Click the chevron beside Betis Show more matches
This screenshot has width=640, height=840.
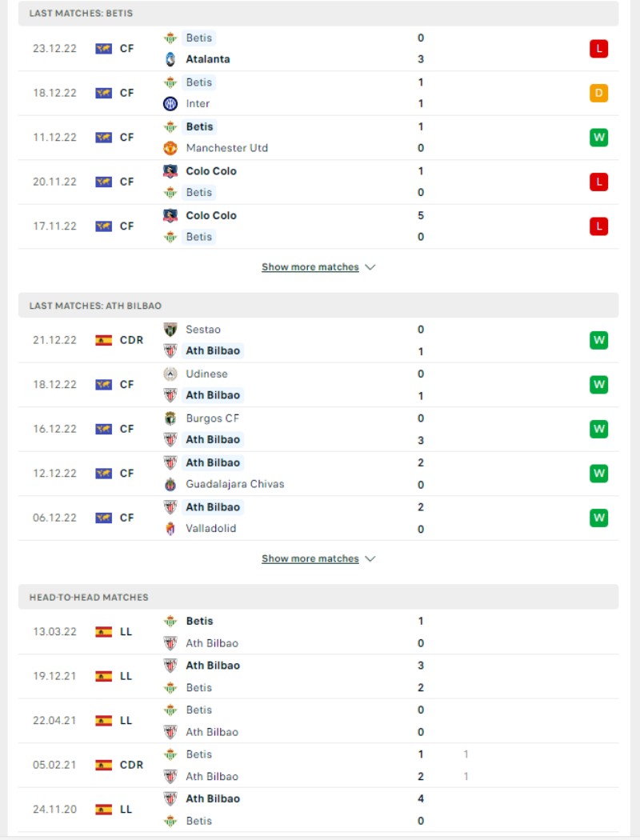[x=370, y=266]
